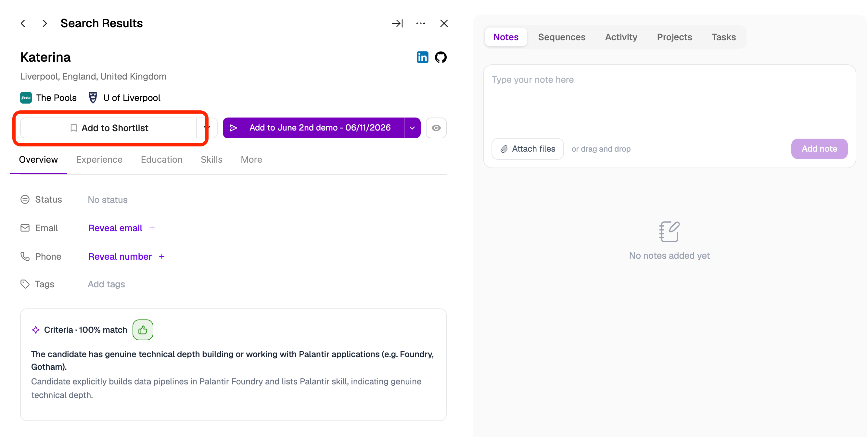Switch to the Overview tab
868x437 pixels.
point(38,160)
